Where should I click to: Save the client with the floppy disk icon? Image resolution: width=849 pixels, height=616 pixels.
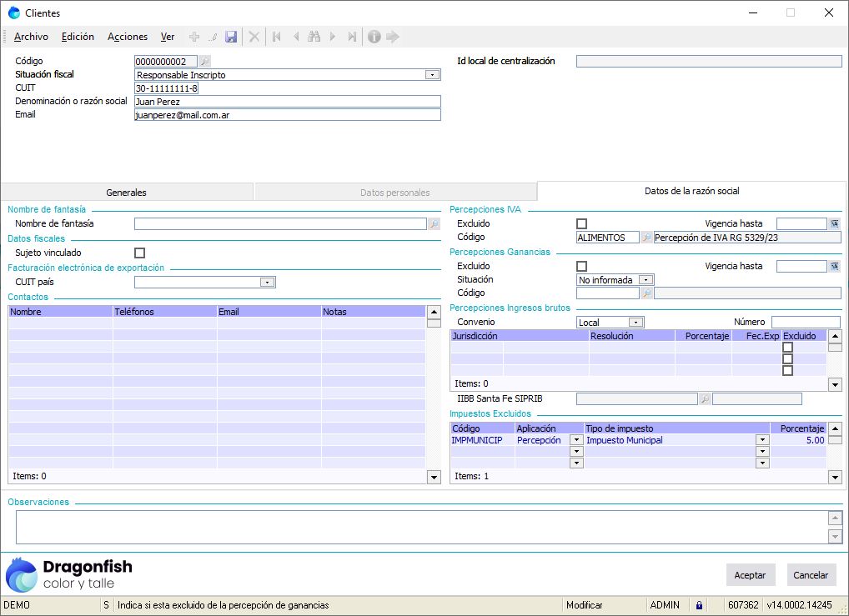click(x=231, y=37)
